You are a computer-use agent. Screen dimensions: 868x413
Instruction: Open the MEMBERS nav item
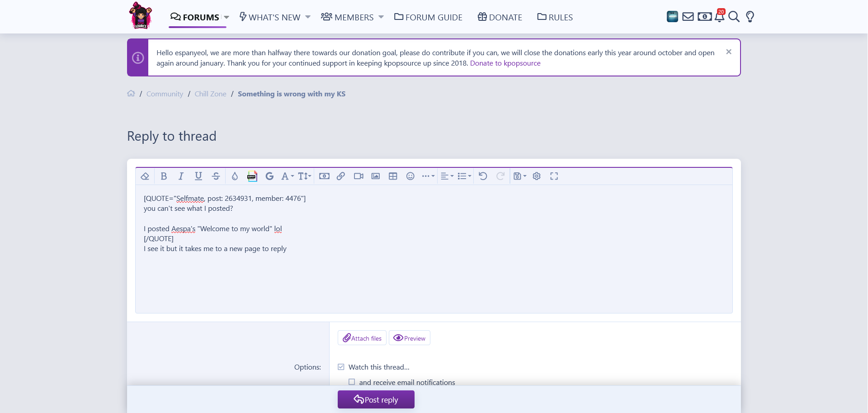tap(347, 17)
